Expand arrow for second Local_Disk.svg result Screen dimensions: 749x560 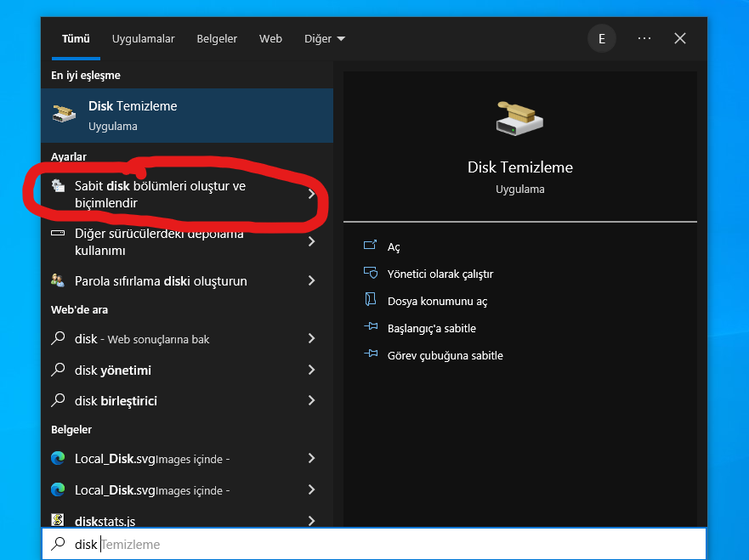(x=311, y=489)
